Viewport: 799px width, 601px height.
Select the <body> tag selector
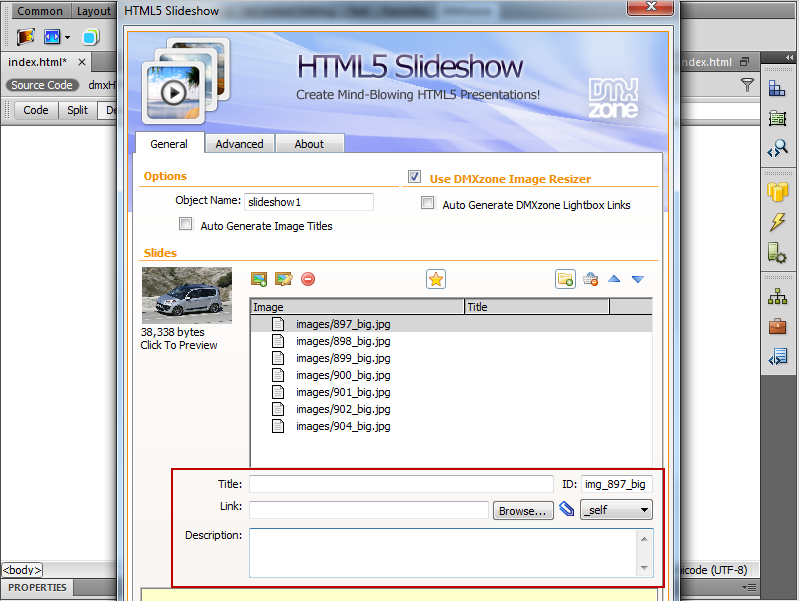pyautogui.click(x=22, y=569)
